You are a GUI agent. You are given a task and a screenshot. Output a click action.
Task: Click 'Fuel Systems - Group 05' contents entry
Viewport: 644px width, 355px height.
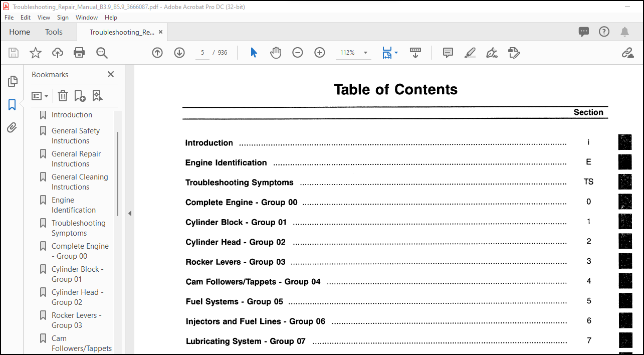point(235,301)
